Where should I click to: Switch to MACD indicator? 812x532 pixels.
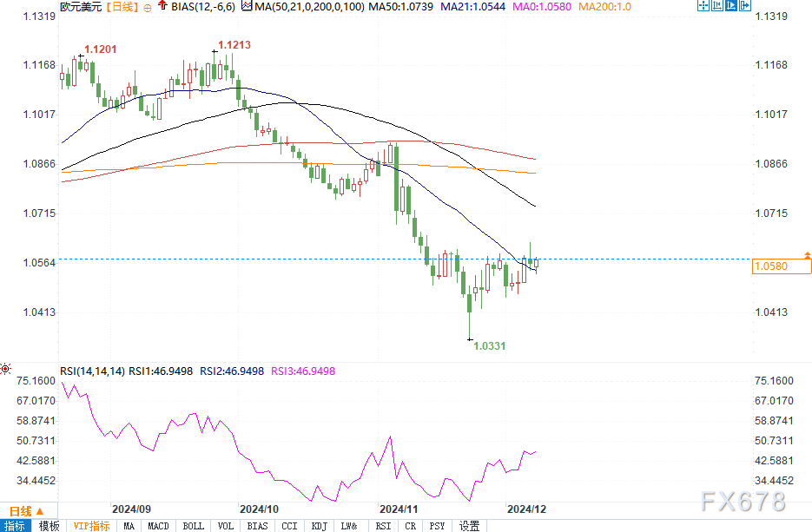158,526
